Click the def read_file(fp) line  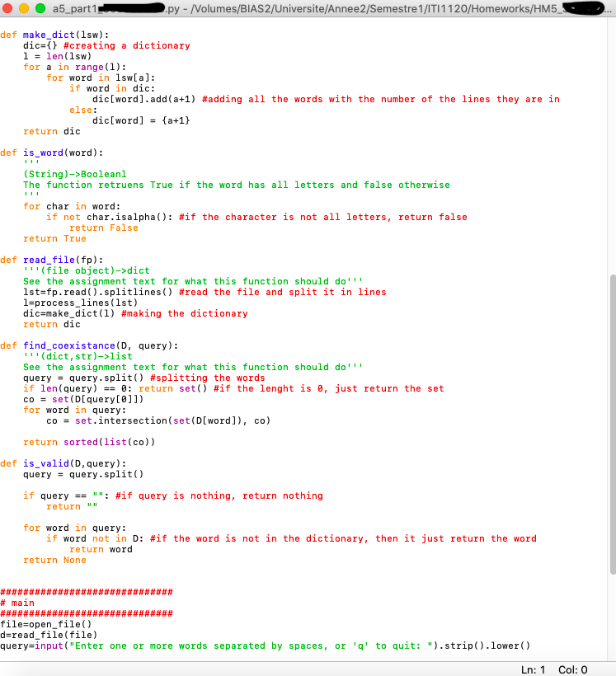54,260
